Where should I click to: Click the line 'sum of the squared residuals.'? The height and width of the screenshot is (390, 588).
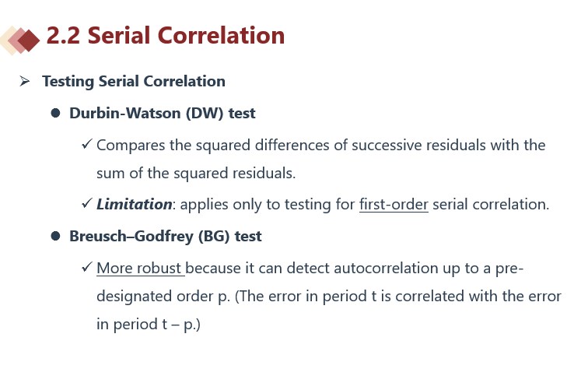[x=196, y=173]
